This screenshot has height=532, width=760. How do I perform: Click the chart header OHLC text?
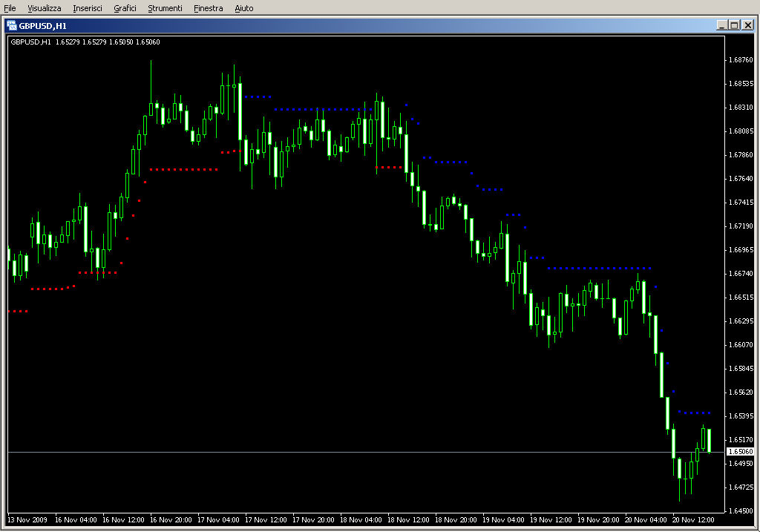point(85,42)
